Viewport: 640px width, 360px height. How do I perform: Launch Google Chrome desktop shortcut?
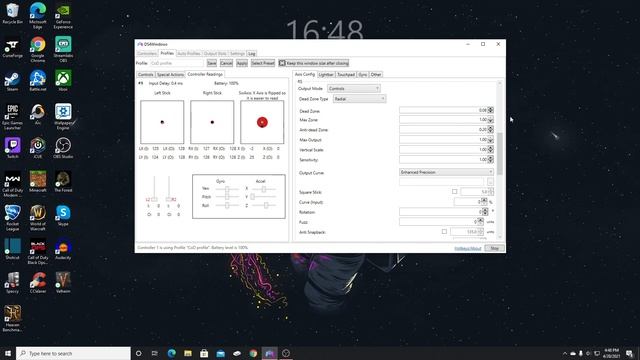[x=38, y=49]
